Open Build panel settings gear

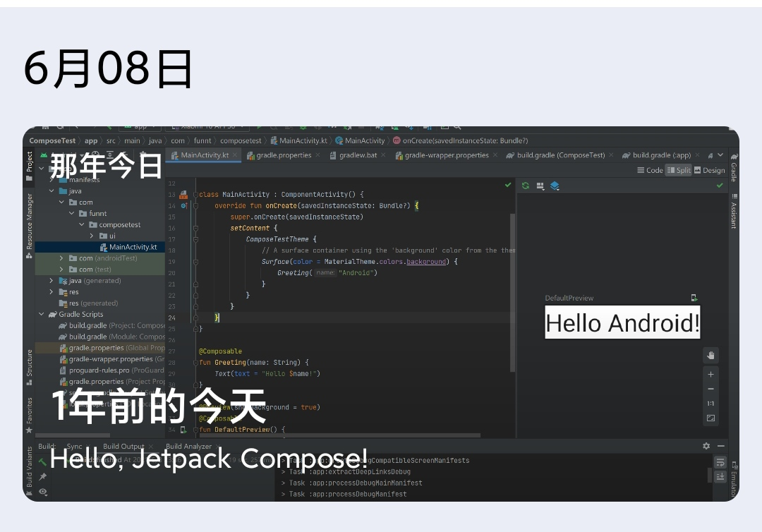tap(706, 446)
